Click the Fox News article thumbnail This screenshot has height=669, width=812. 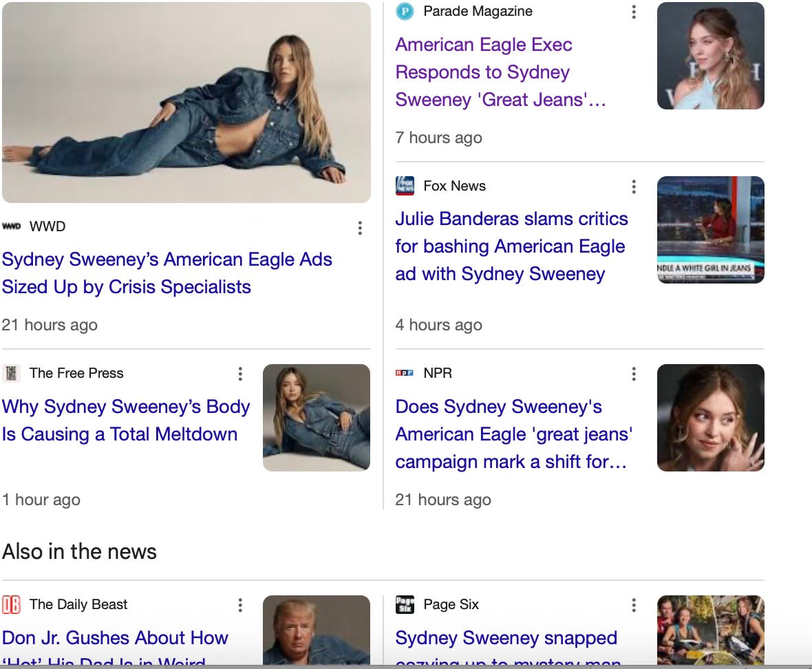coord(710,230)
